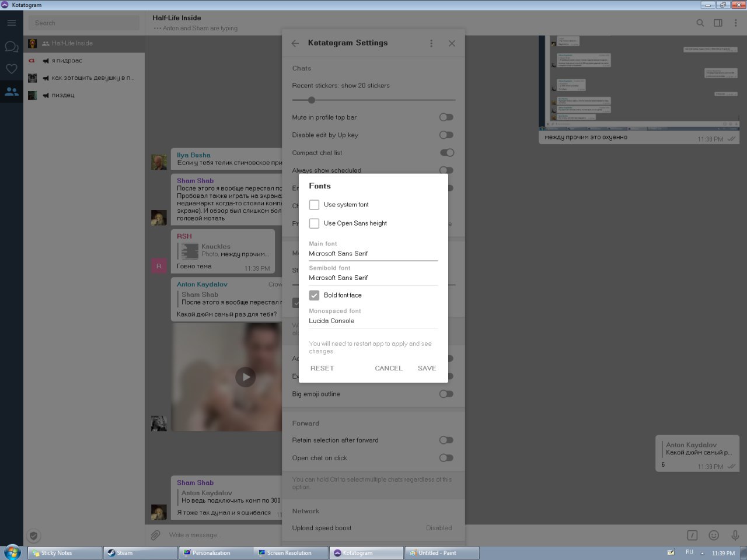Open Screen Resolution taskbar item
The image size is (747, 560).
pos(291,553)
